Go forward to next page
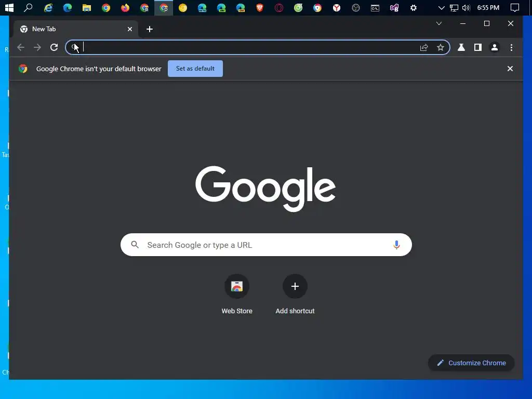 pos(37,47)
